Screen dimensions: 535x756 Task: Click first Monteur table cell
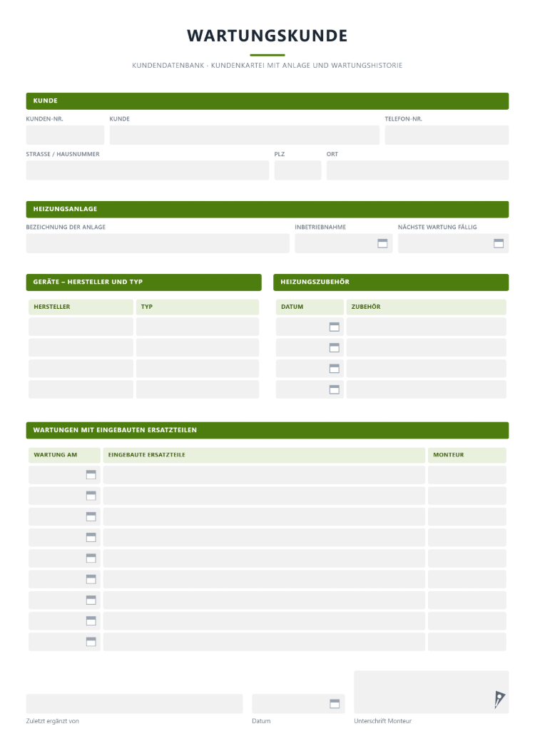point(467,474)
